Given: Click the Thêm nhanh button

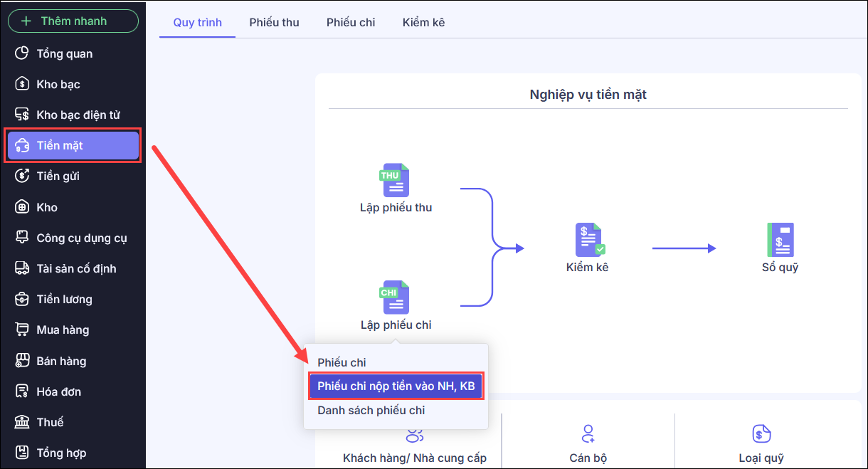Looking at the screenshot, I should (73, 21).
